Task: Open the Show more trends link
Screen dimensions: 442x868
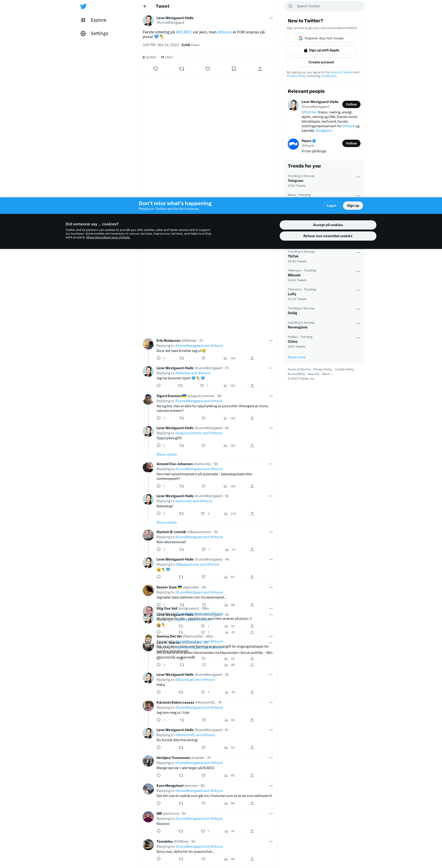Action: click(x=296, y=357)
